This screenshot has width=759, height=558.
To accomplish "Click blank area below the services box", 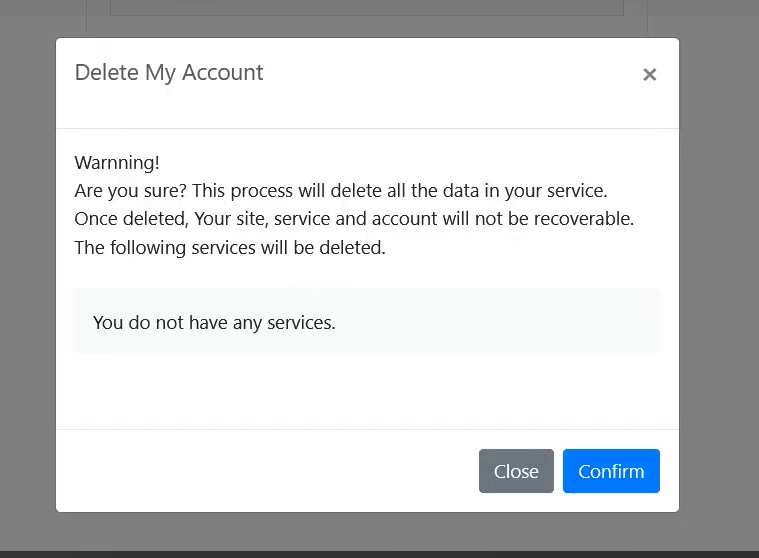I will [366, 392].
